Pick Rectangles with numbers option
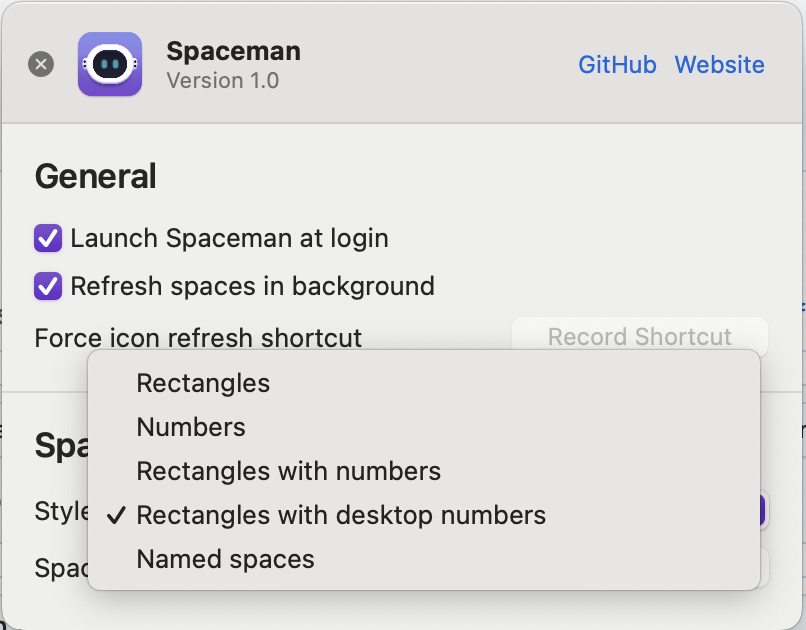Image resolution: width=806 pixels, height=630 pixels. (288, 471)
